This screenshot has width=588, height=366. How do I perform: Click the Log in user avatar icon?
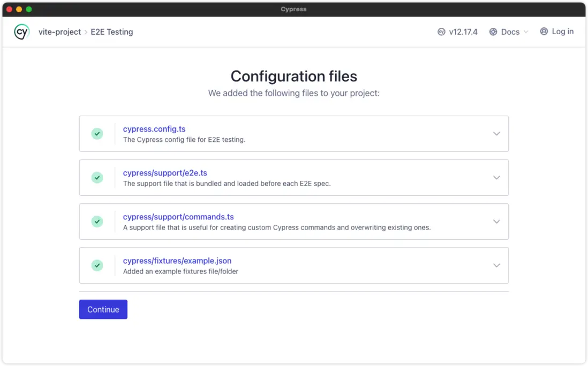point(544,32)
